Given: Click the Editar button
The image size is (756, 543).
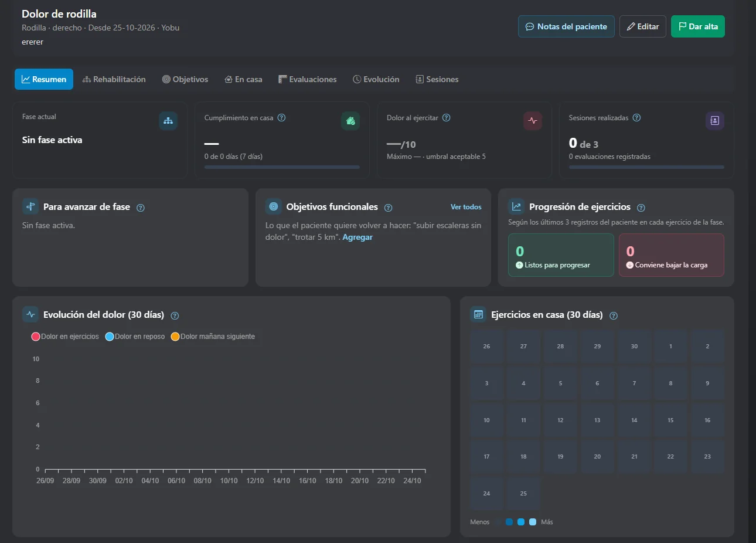Looking at the screenshot, I should click(x=643, y=26).
